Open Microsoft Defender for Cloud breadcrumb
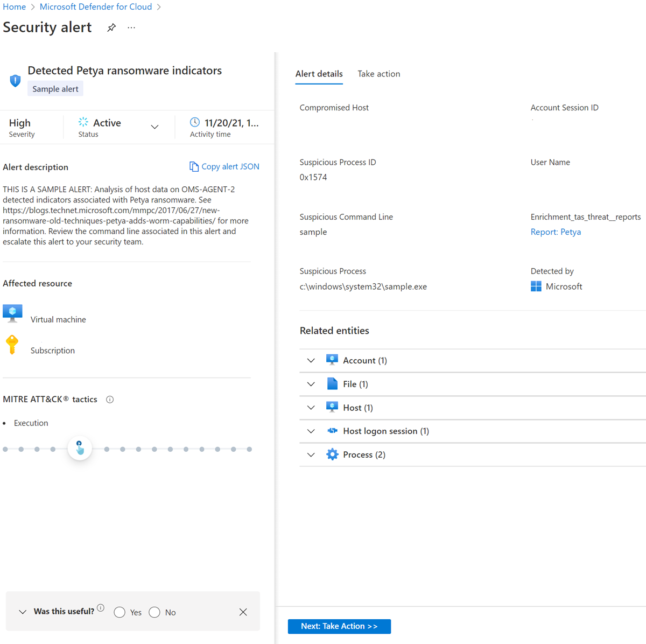Screen dimensions: 646x644 [95, 6]
